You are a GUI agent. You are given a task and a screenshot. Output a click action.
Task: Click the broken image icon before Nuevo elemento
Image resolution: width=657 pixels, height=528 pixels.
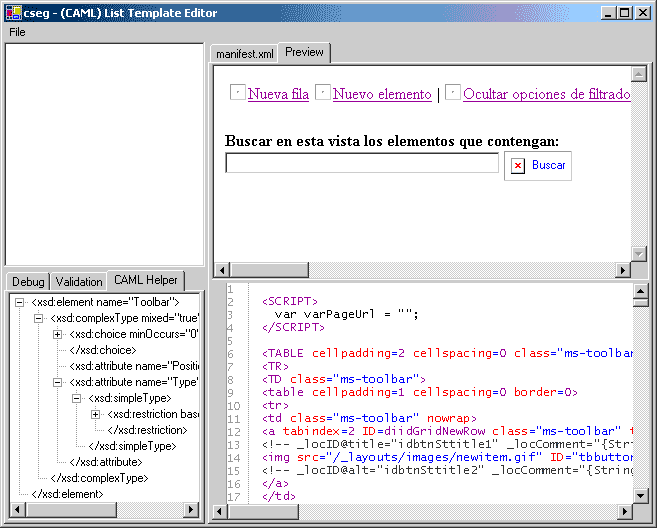pos(323,92)
